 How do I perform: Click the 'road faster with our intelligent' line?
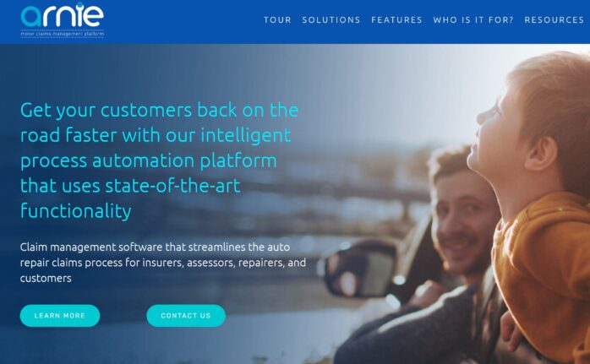156,135
